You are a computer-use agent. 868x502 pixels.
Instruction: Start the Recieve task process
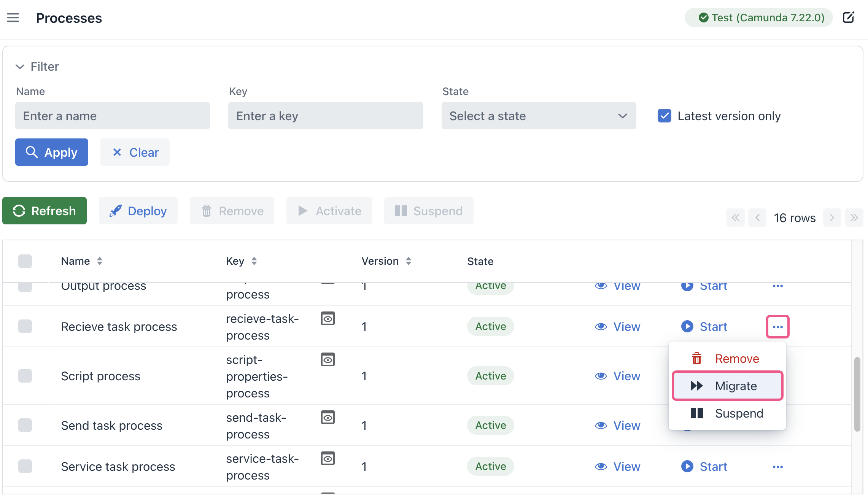(x=704, y=327)
